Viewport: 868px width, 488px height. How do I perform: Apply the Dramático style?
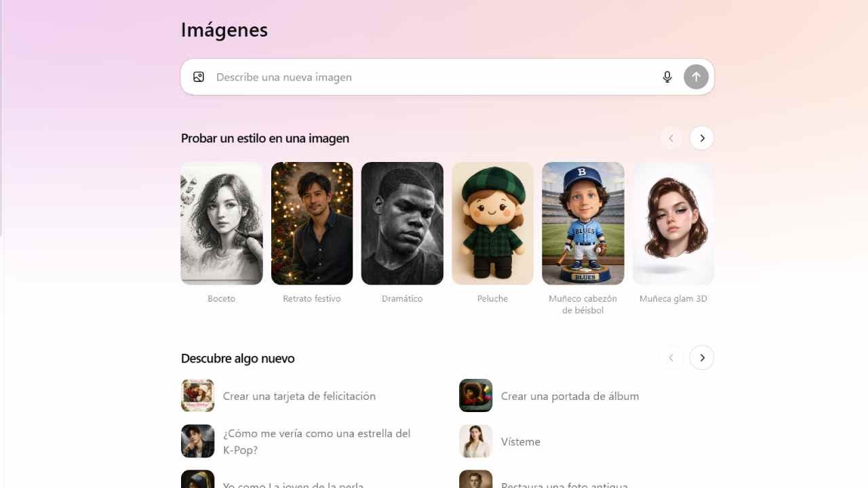pos(402,224)
